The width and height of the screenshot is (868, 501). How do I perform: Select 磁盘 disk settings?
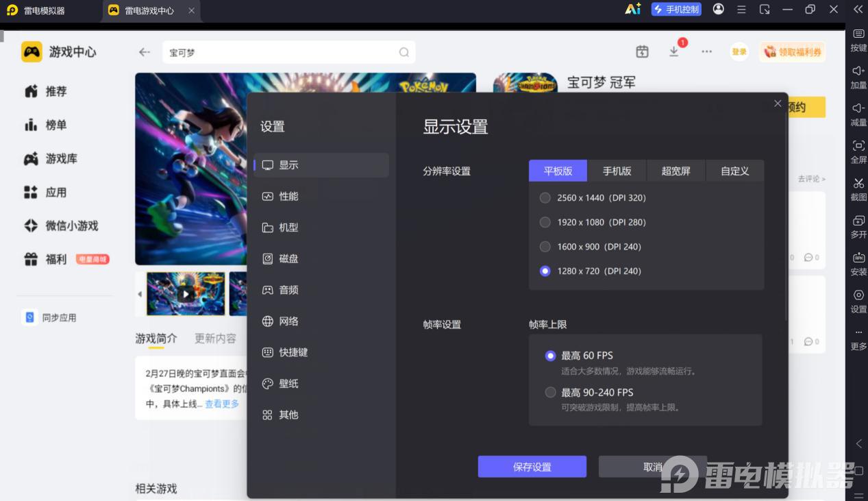321,258
